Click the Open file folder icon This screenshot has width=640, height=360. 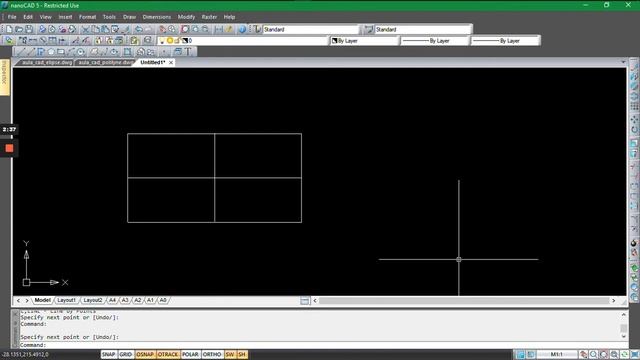pyautogui.click(x=19, y=29)
